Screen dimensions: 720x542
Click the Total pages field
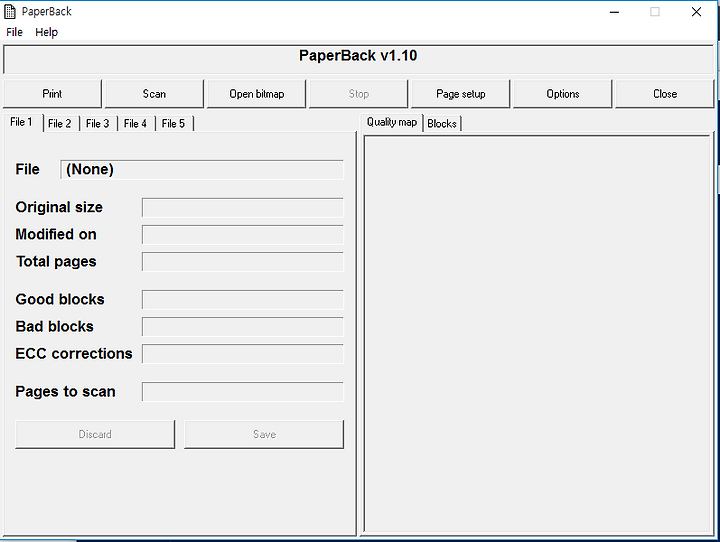(242, 262)
